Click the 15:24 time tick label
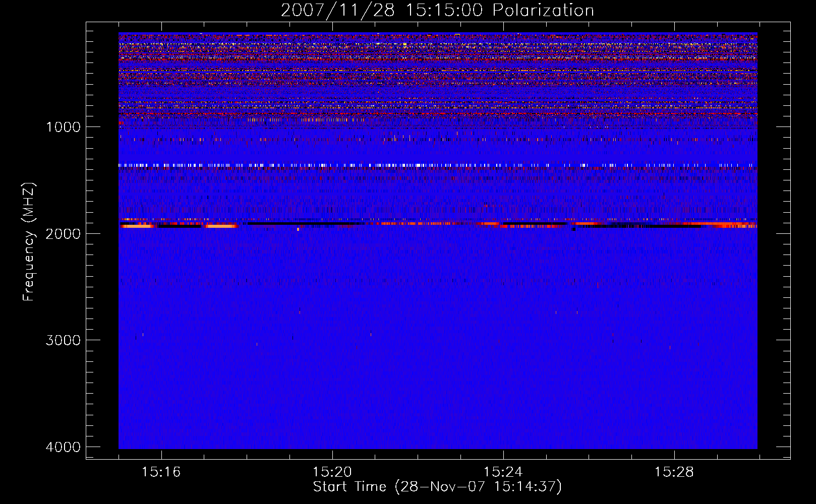Image resolution: width=816 pixels, height=504 pixels. coord(503,472)
